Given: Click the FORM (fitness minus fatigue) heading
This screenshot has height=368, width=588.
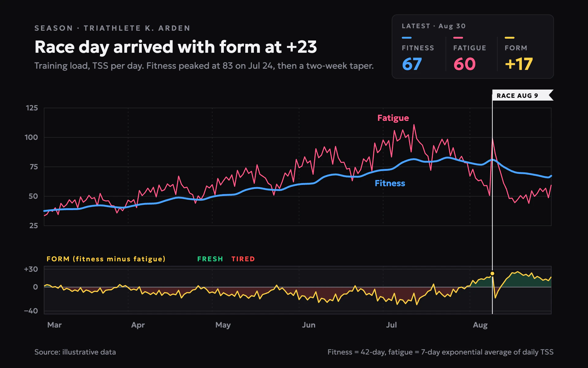Looking at the screenshot, I should pyautogui.click(x=106, y=259).
